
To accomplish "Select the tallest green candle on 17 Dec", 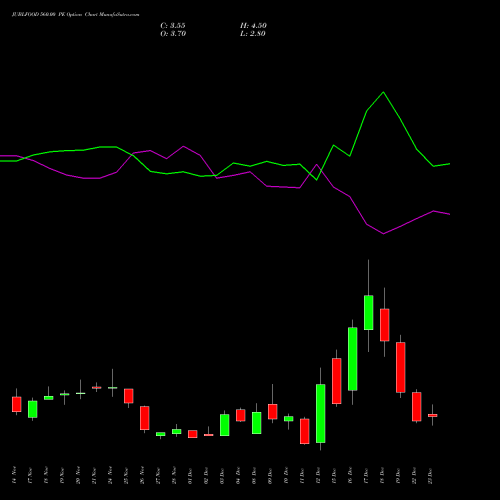I will tap(368, 312).
